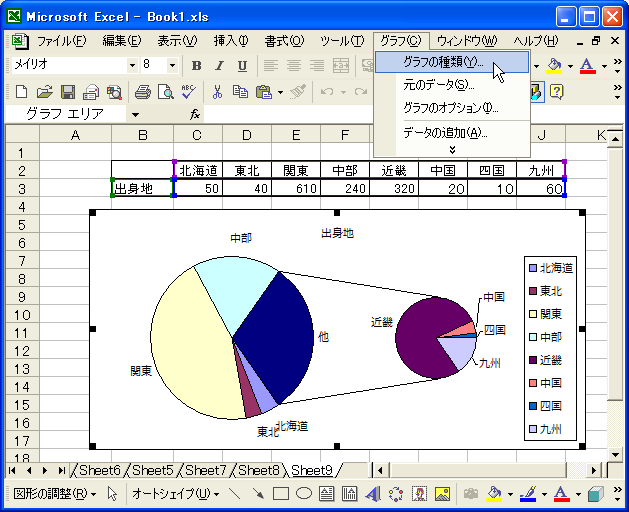
Task: Click the red font color A in formatting toolbar
Action: click(587, 66)
